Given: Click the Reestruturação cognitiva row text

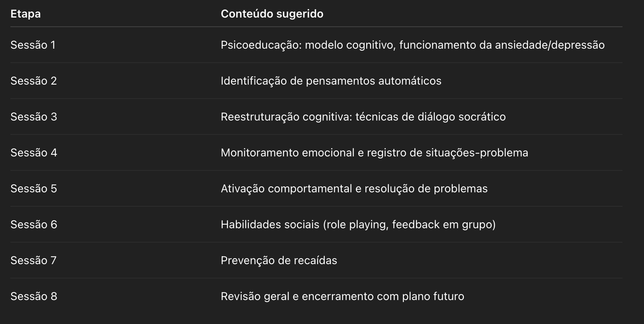Looking at the screenshot, I should (363, 117).
